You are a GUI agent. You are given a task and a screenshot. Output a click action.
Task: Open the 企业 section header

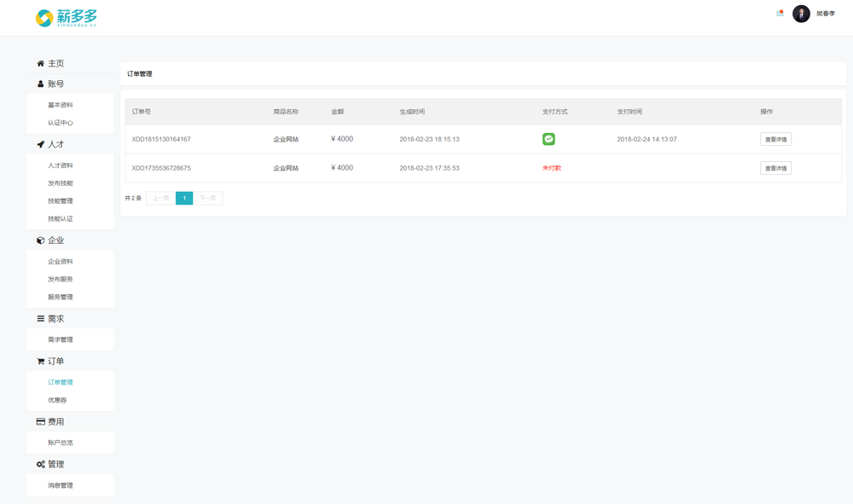click(x=56, y=240)
